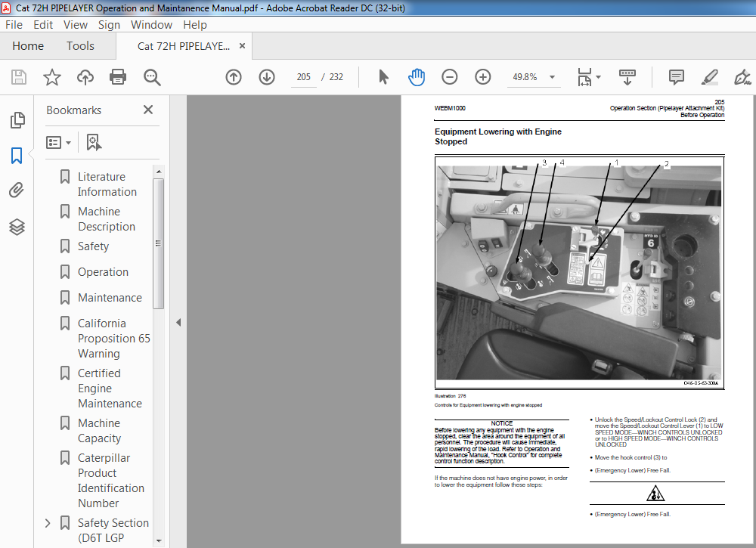The image size is (756, 548).
Task: Click the cloud upload icon
Action: tap(85, 77)
